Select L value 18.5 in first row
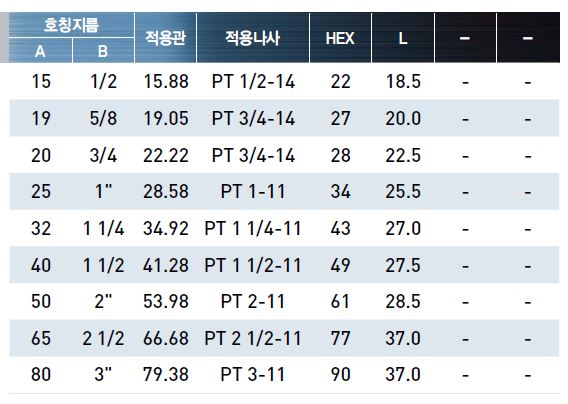 tap(403, 81)
